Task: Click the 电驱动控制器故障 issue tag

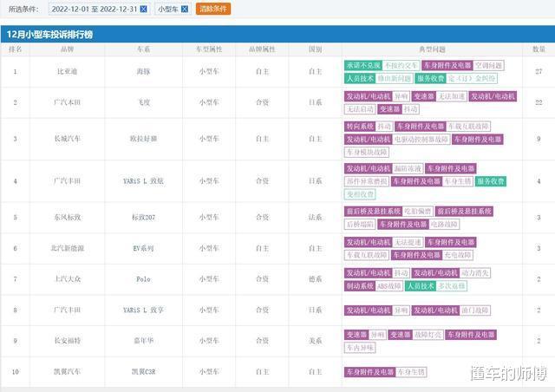Action: pyautogui.click(x=421, y=140)
